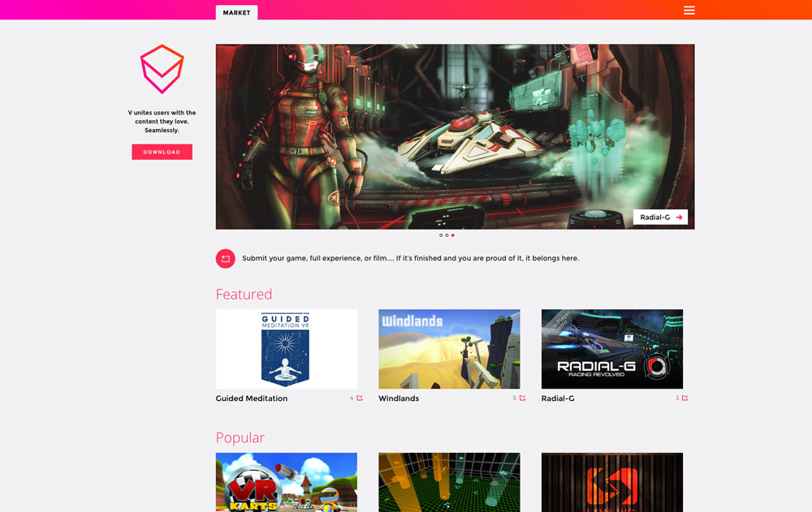Open the submit your game link text
Viewport: 812px width, 512px height.
tap(410, 259)
